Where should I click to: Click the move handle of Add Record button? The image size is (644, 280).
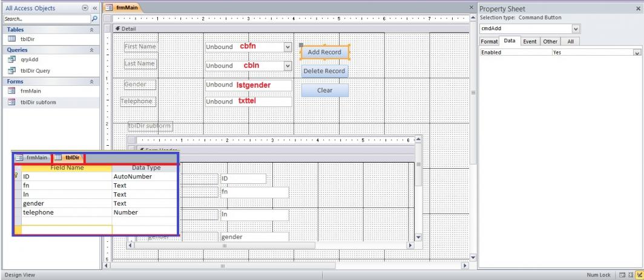pos(301,45)
